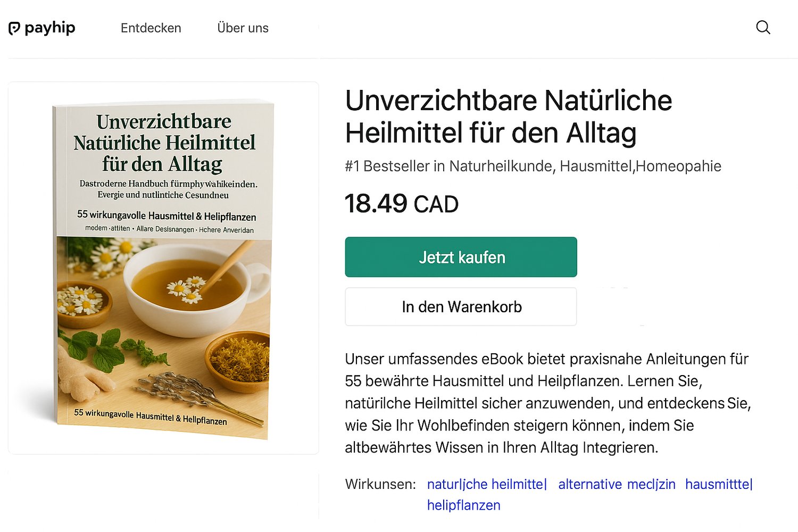Click the book cover thumbnail
This screenshot has width=798, height=532.
coord(163,269)
